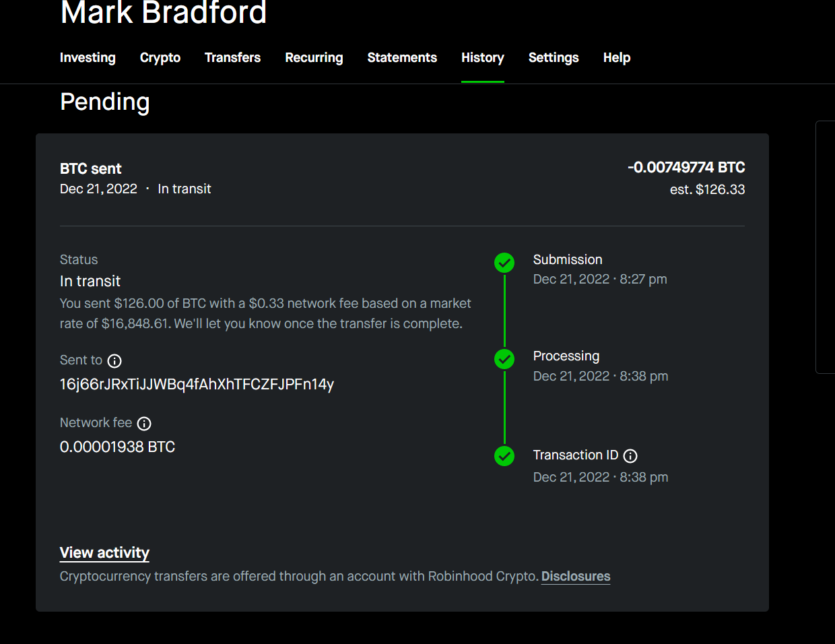Image resolution: width=835 pixels, height=644 pixels.
Task: Click the green checkmark next to Transaction ID
Action: click(504, 456)
